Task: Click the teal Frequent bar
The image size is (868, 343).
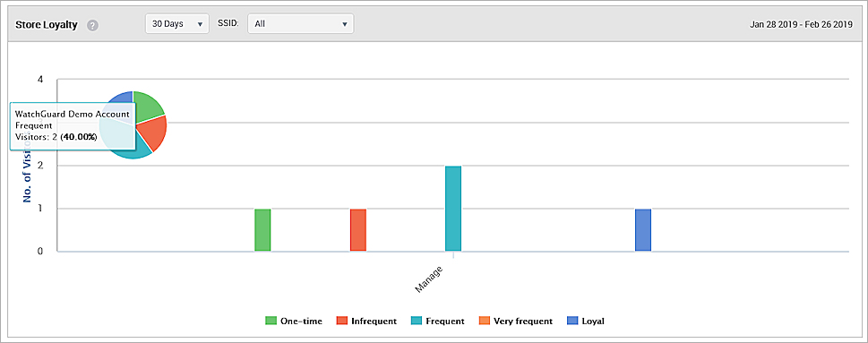Action: 453,209
